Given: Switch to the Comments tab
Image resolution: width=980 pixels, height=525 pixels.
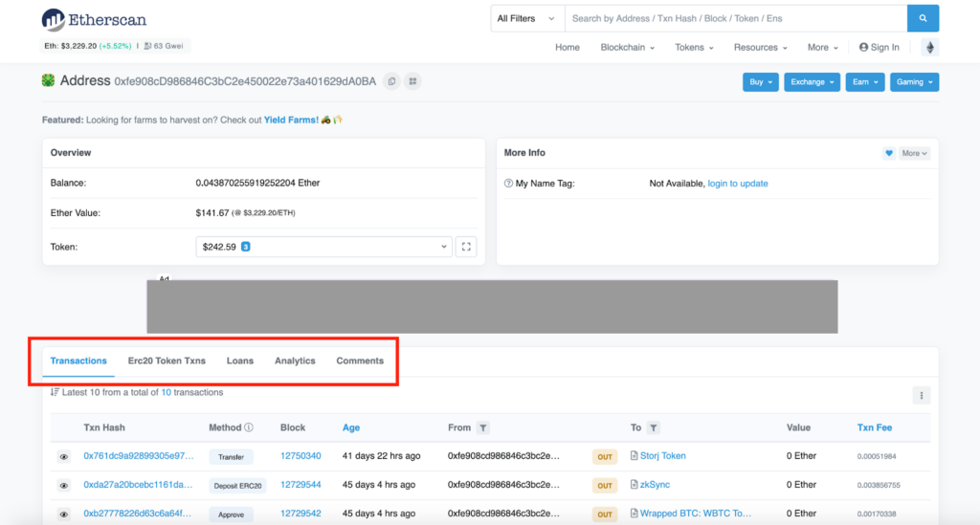Looking at the screenshot, I should tap(360, 361).
